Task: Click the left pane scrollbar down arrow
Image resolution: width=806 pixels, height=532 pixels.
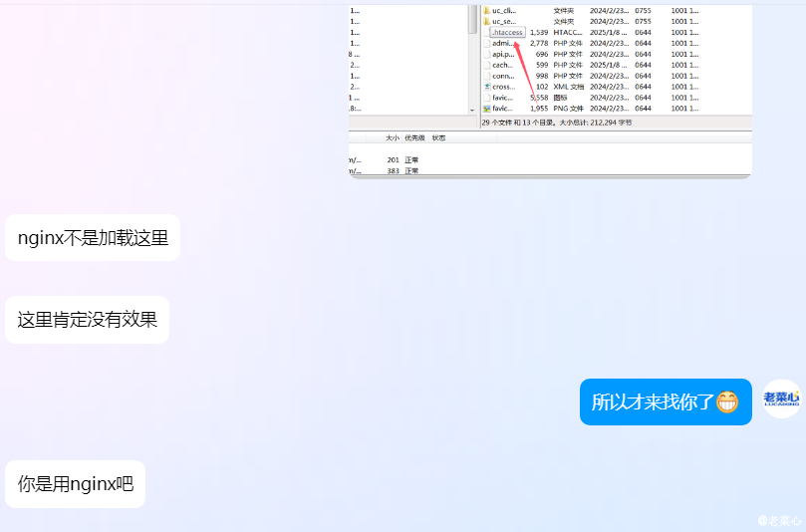Action: pos(472,110)
